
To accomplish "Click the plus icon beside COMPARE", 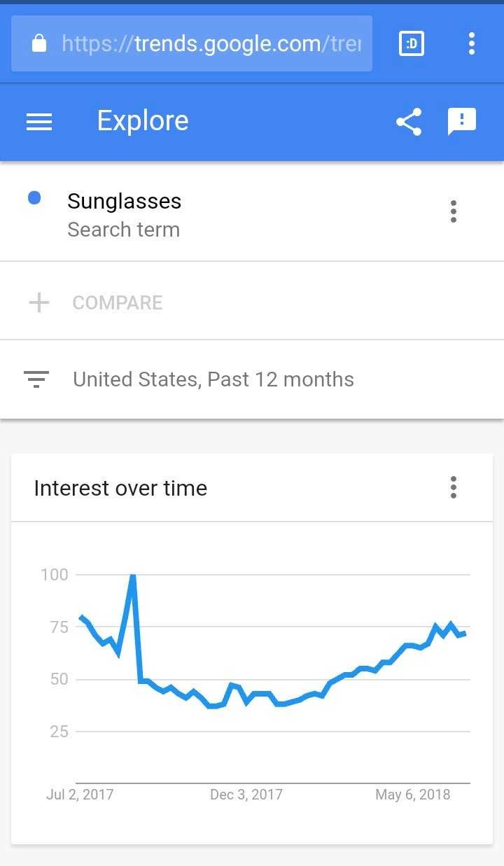I will pyautogui.click(x=39, y=302).
